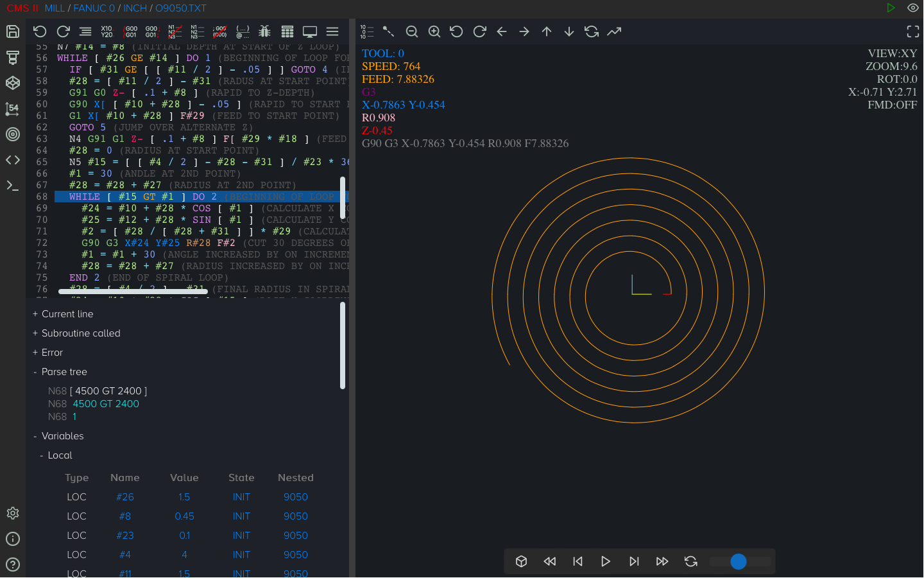The height and width of the screenshot is (578, 924).
Task: Click the step back playback button
Action: point(577,561)
